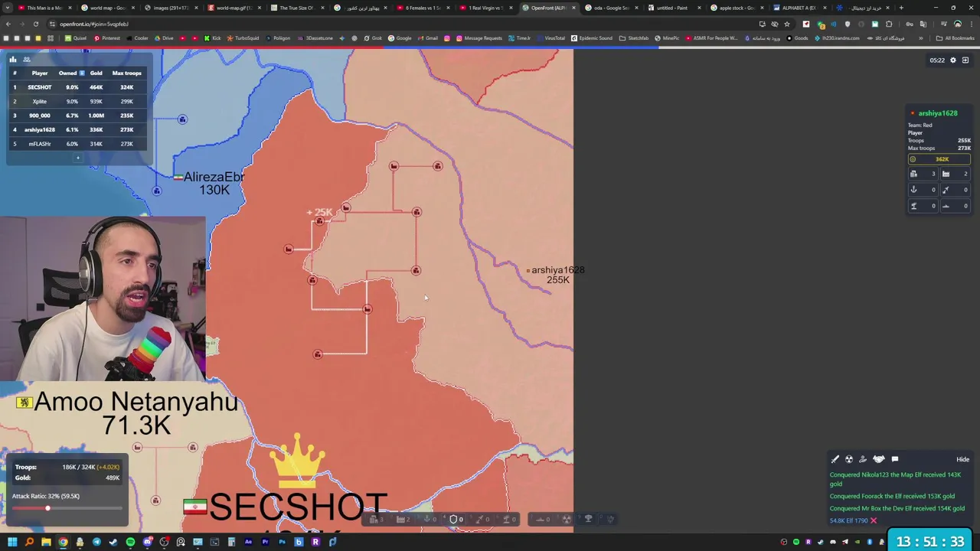Expand leaderboard with the plus button

coord(77,158)
